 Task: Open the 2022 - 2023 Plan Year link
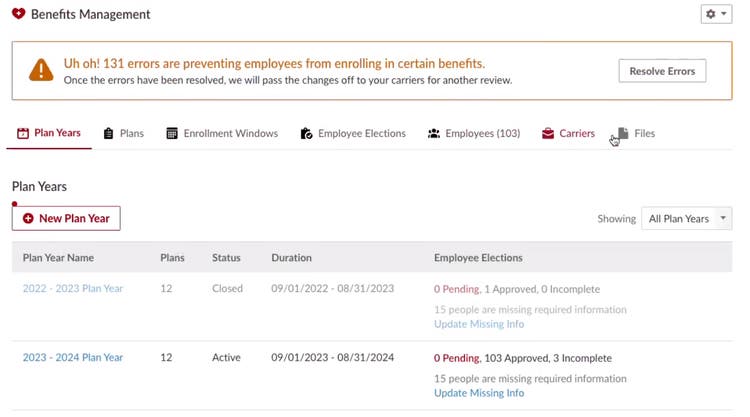pos(73,288)
